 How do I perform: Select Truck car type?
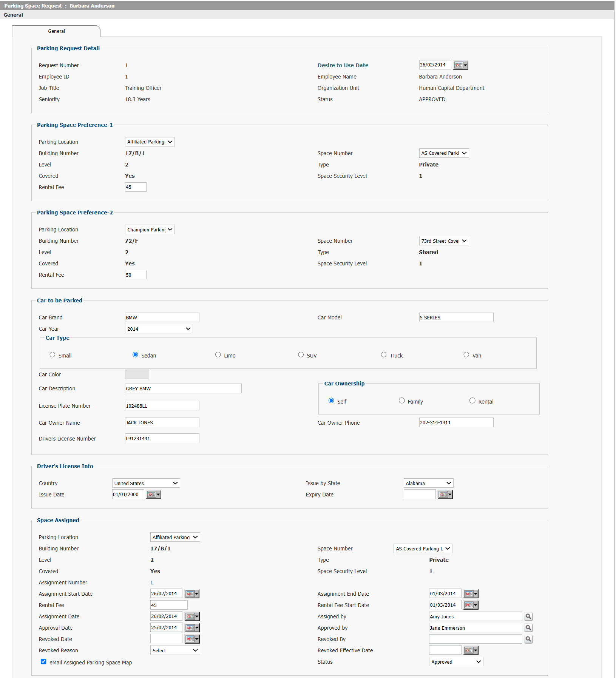384,355
